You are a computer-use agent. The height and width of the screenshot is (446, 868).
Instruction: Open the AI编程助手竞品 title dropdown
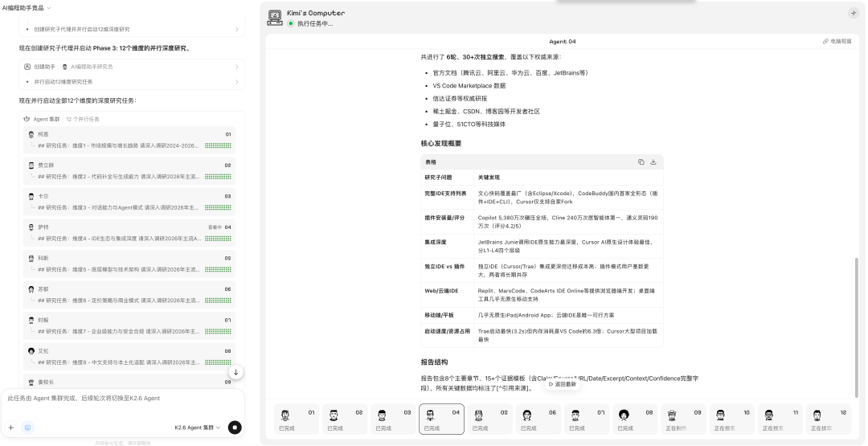coord(27,7)
